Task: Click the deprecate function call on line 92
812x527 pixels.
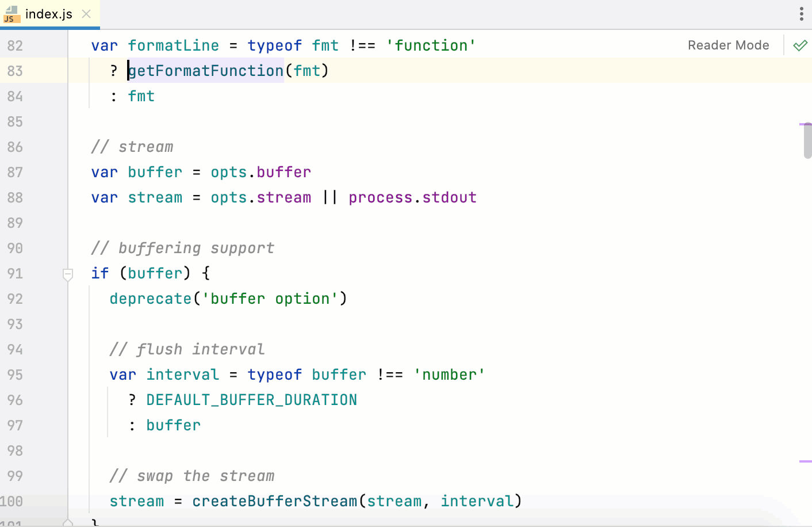Action: coord(150,298)
